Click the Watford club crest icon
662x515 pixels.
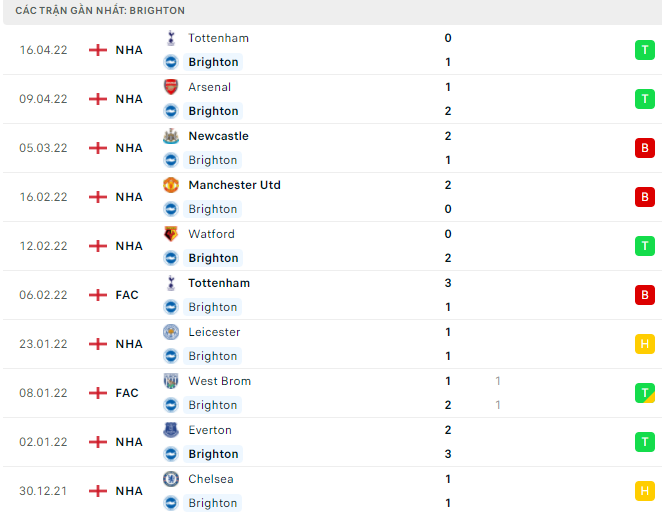171,234
